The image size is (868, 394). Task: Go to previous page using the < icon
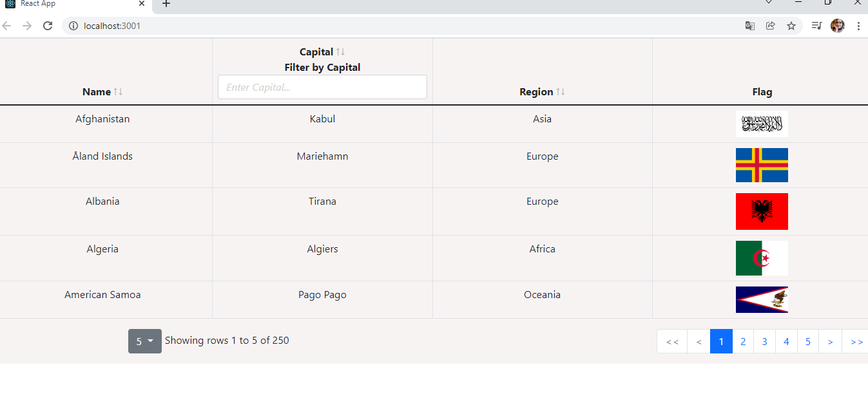698,341
